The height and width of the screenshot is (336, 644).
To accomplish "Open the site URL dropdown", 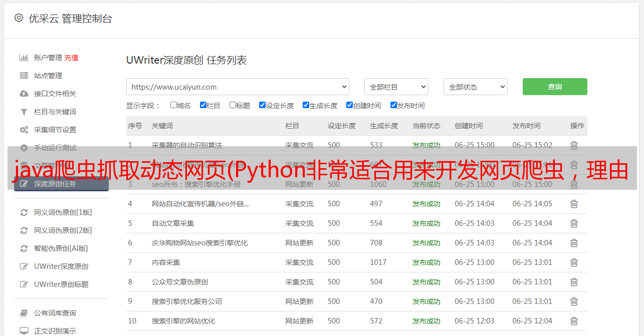I will [x=238, y=87].
